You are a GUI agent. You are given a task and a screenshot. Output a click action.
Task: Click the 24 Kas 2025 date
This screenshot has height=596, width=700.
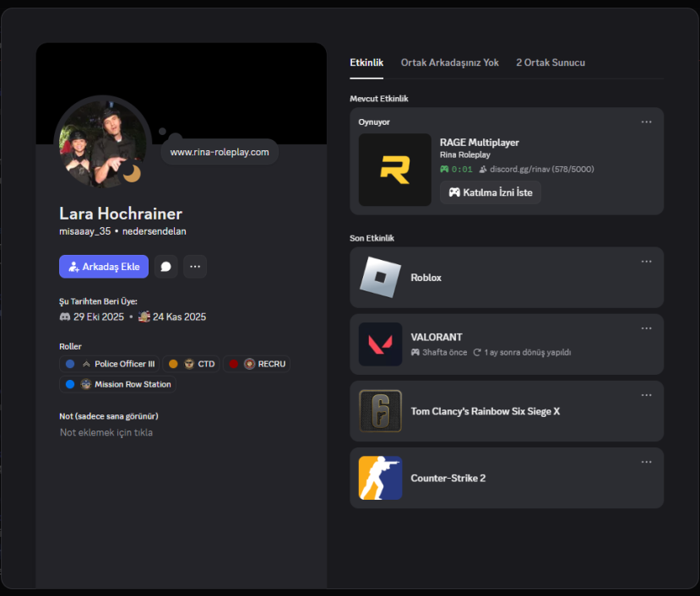tap(180, 317)
